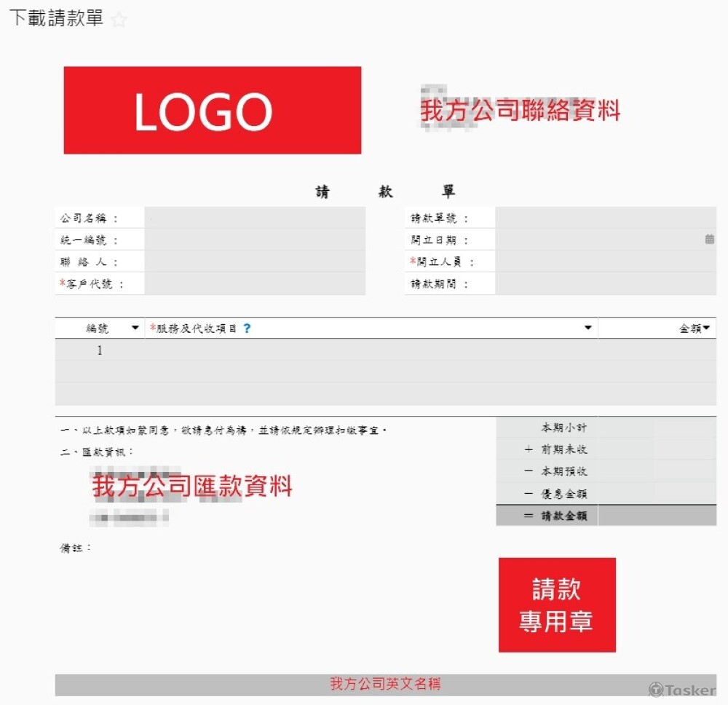The image size is (728, 705).
Task: Click the star icon beside 下載請款單
Action: click(119, 20)
